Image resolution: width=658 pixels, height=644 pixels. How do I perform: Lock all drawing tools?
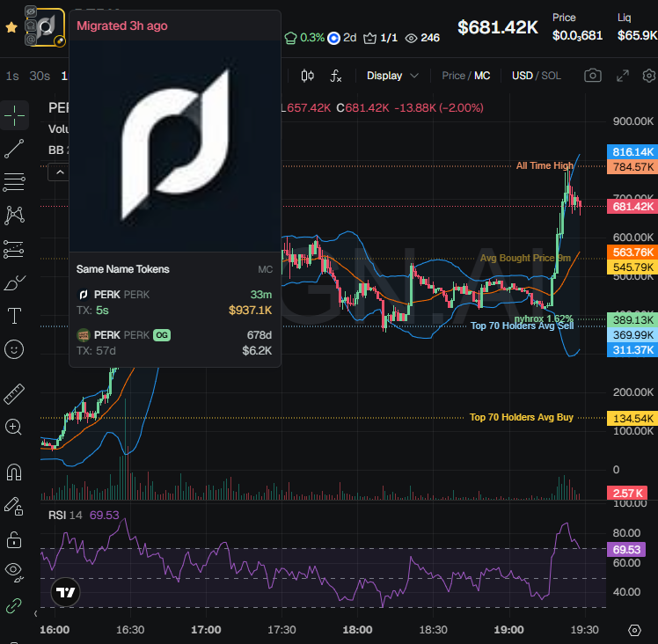(14, 539)
